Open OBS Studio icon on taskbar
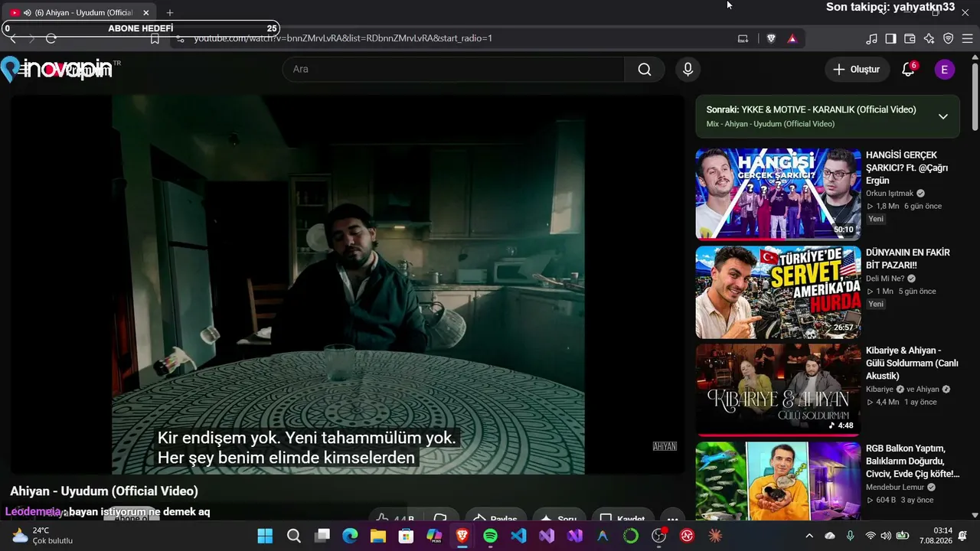This screenshot has width=980, height=551. [x=659, y=536]
